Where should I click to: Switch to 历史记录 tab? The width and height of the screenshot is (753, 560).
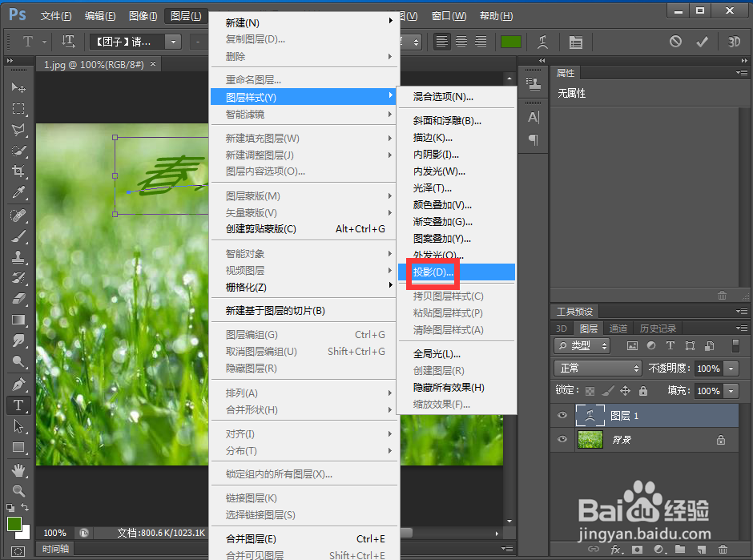coord(658,328)
